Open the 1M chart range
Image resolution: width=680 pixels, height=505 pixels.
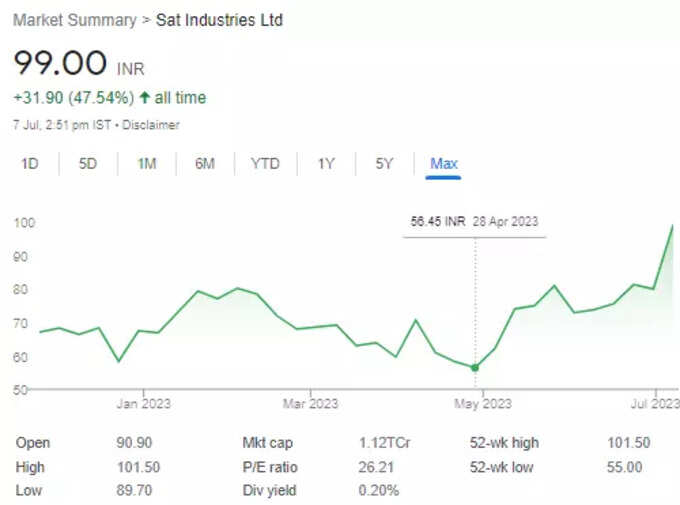[147, 164]
